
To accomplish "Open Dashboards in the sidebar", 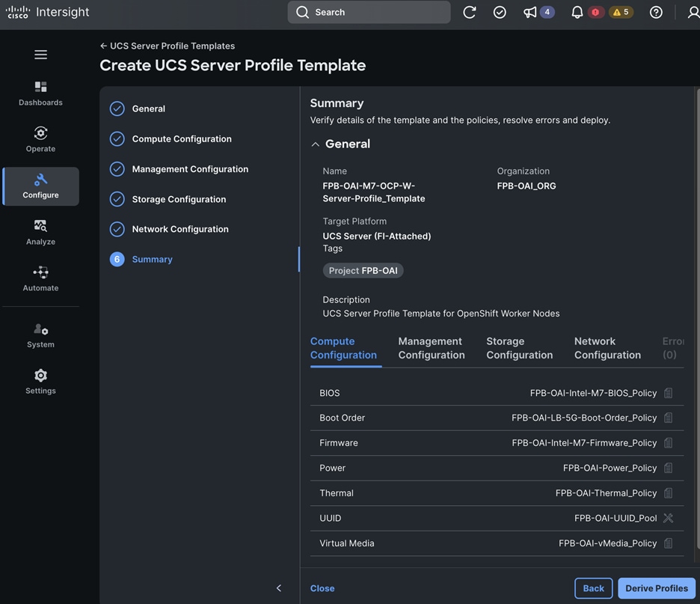I will 40,94.
